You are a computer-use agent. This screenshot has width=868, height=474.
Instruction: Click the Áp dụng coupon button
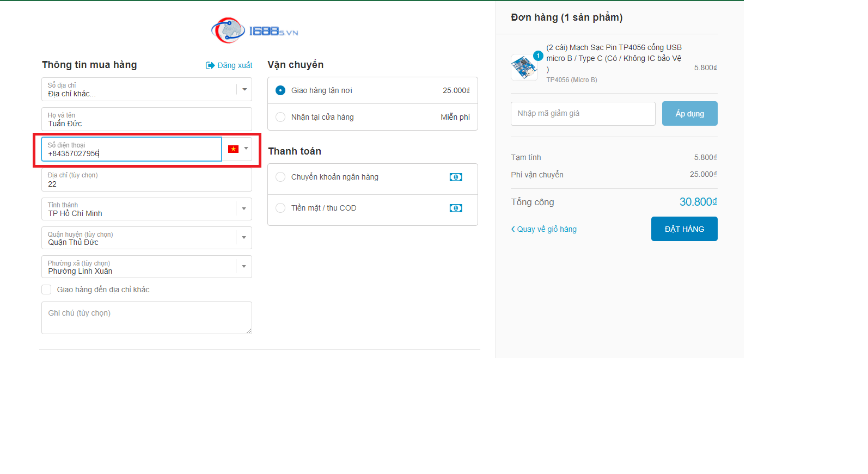[x=689, y=114]
